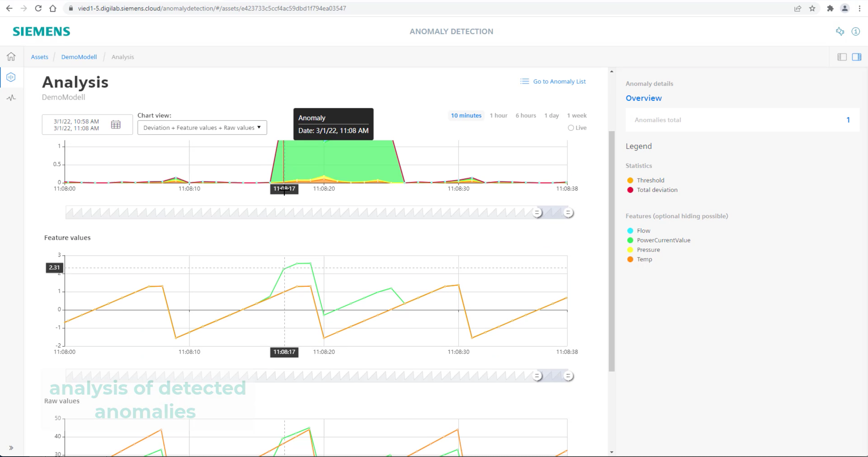Viewport: 868px width, 457px height.
Task: Open the Chart view dropdown
Action: coord(202,128)
